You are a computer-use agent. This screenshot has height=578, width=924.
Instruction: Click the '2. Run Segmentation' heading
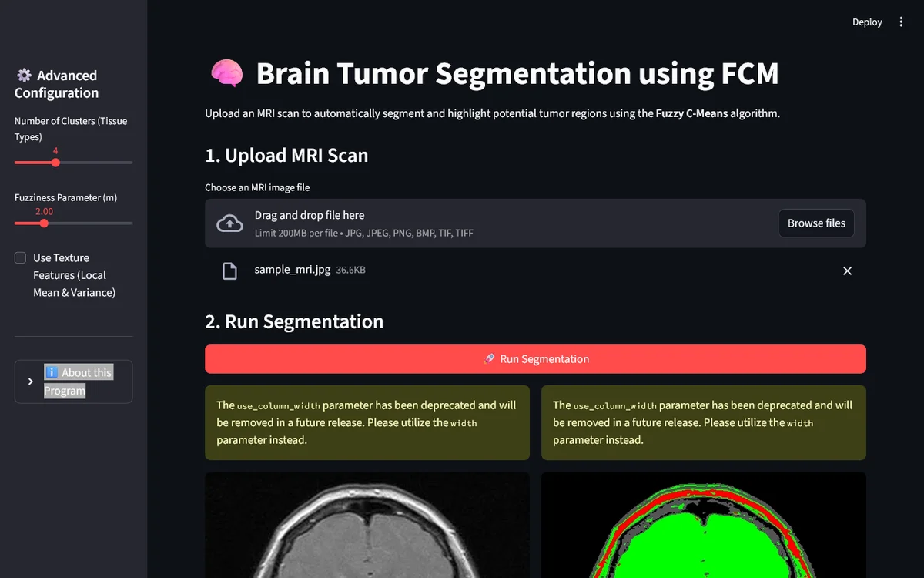(294, 321)
